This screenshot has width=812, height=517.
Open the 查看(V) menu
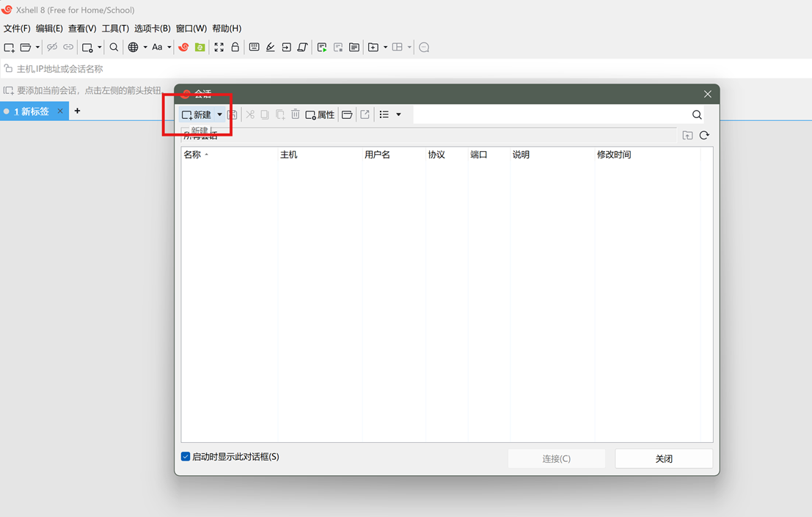pyautogui.click(x=82, y=29)
